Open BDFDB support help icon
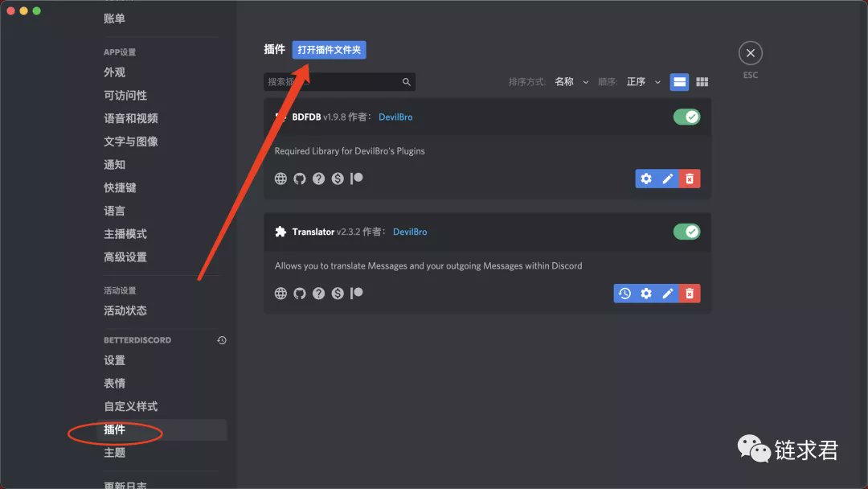Image resolution: width=868 pixels, height=489 pixels. [318, 179]
